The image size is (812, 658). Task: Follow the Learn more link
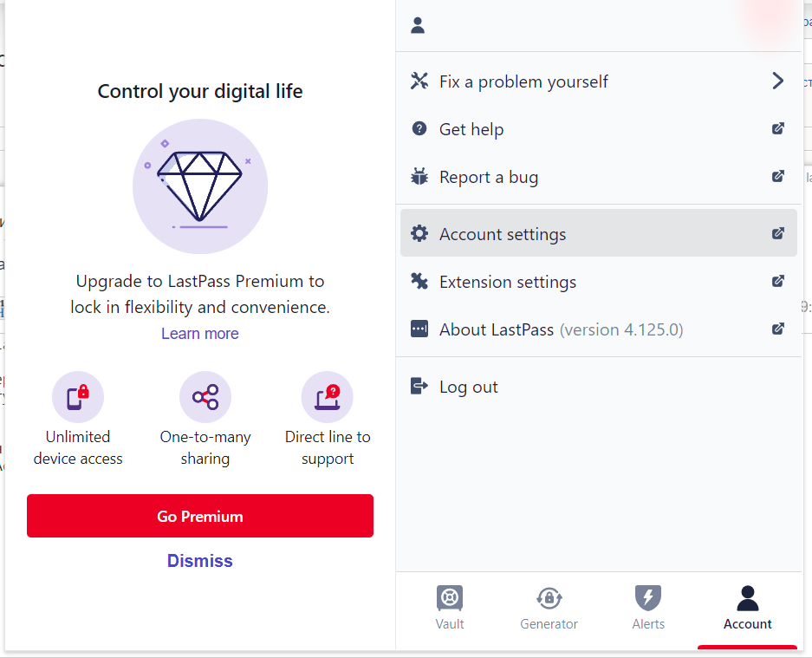click(200, 334)
